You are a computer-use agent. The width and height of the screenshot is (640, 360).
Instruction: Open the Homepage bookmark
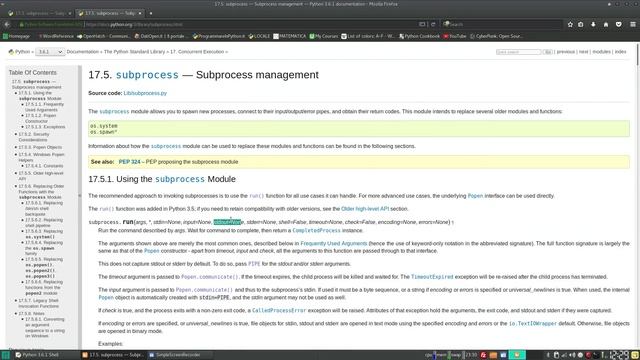point(16,36)
